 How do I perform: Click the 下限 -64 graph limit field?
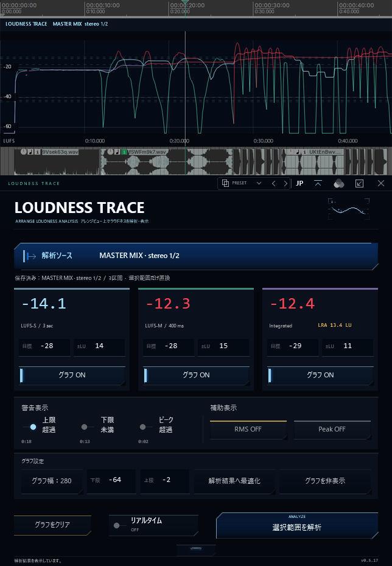tap(111, 480)
